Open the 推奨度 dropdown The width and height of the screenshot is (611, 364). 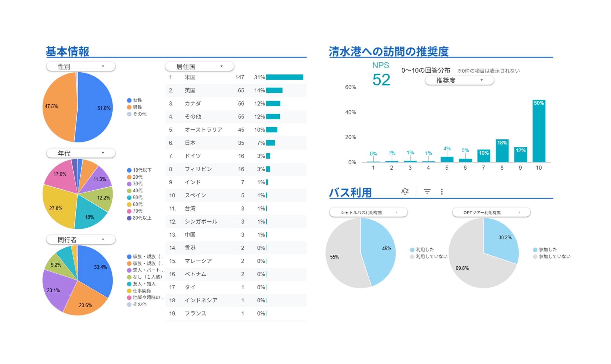[x=459, y=80]
